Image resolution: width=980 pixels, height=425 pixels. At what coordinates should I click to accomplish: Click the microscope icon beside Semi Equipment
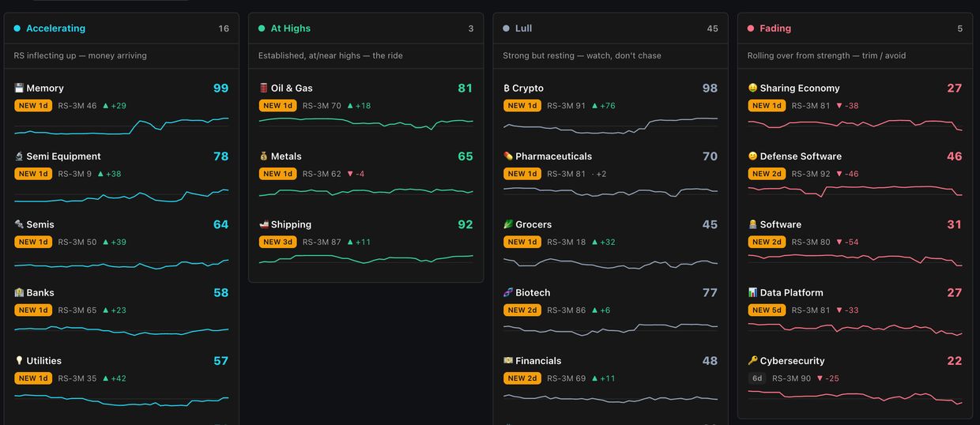tap(19, 156)
